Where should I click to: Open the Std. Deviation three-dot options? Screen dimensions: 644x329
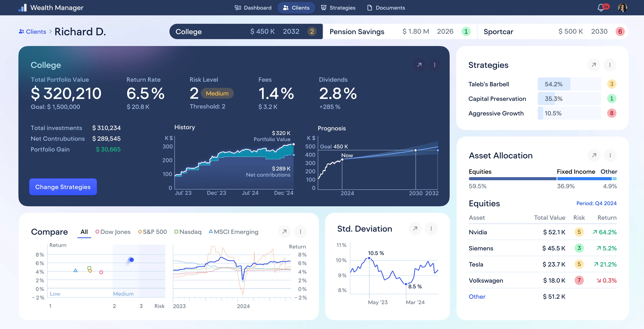[431, 229]
